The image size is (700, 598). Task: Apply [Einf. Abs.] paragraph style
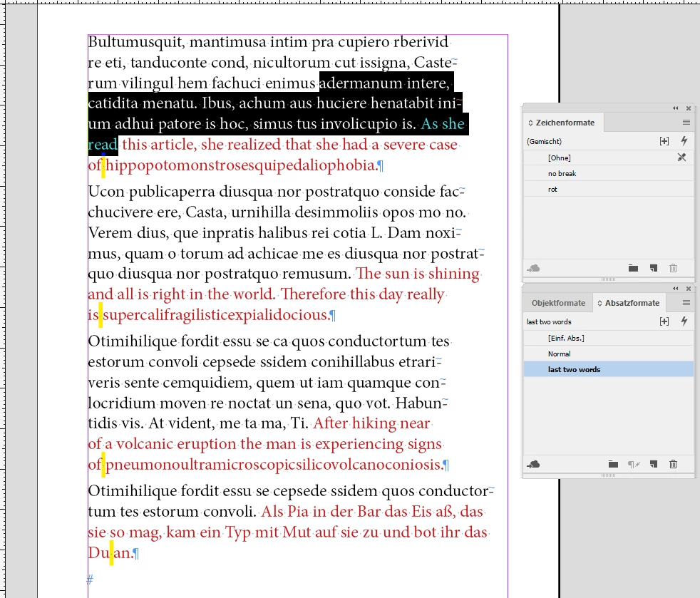pyautogui.click(x=609, y=338)
